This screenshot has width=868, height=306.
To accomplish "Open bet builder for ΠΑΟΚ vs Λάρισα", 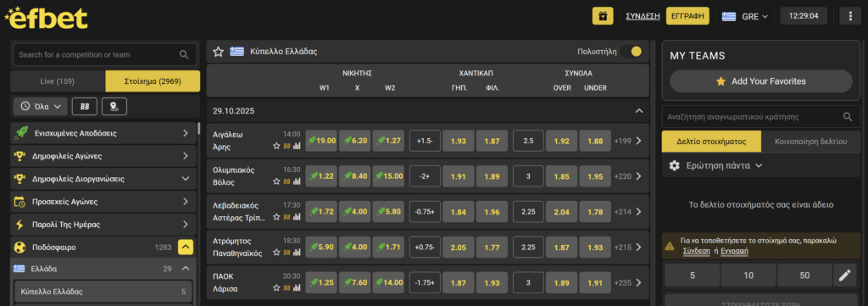I will (287, 287).
